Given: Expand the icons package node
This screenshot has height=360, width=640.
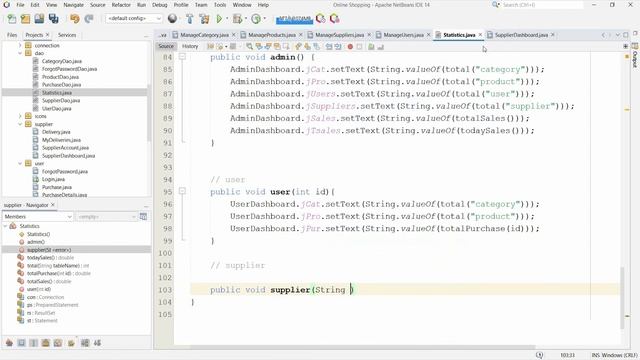Looking at the screenshot, I should (x=20, y=116).
